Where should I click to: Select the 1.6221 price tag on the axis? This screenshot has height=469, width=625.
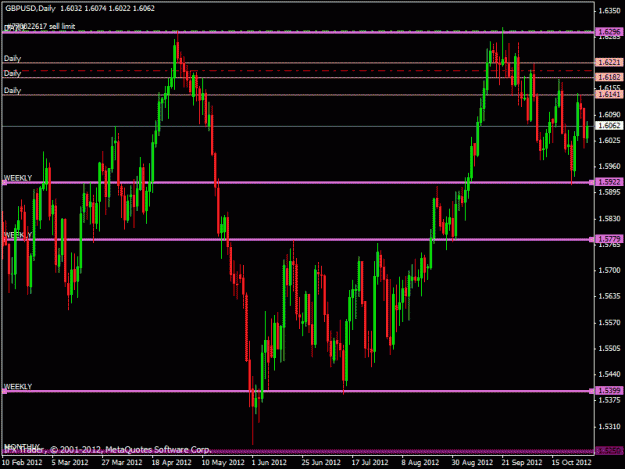click(609, 62)
